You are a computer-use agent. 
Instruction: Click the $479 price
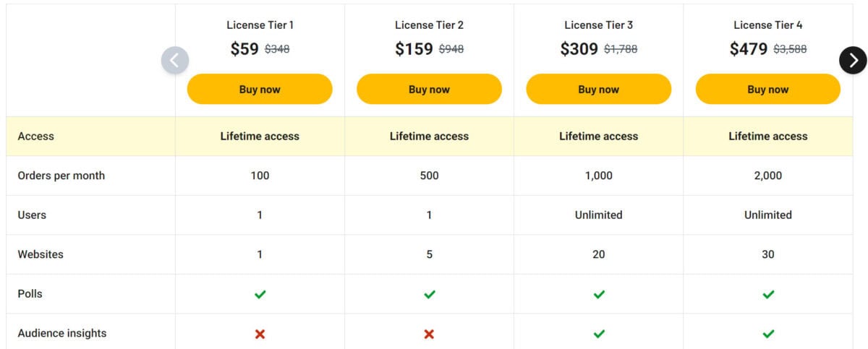click(749, 49)
